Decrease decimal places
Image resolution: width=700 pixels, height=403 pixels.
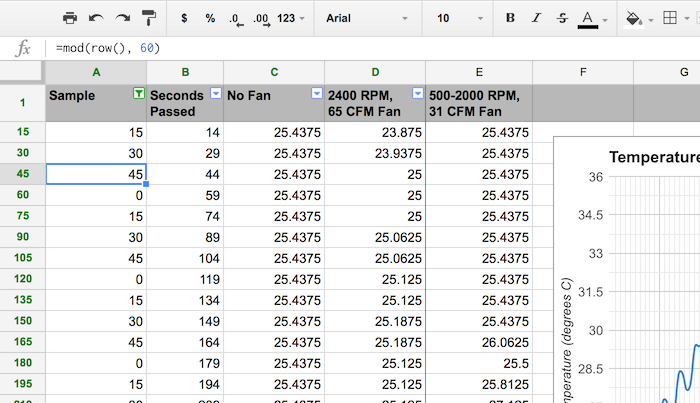click(236, 19)
